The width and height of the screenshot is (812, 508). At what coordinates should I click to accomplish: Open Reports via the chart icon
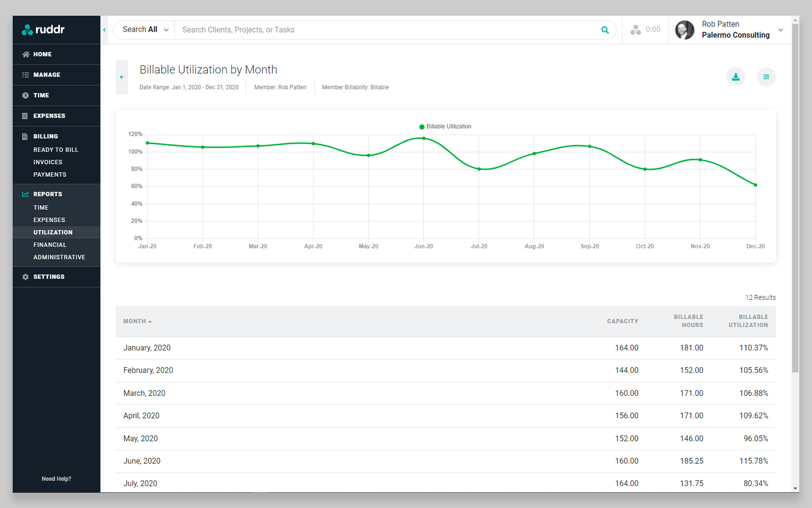click(x=25, y=194)
